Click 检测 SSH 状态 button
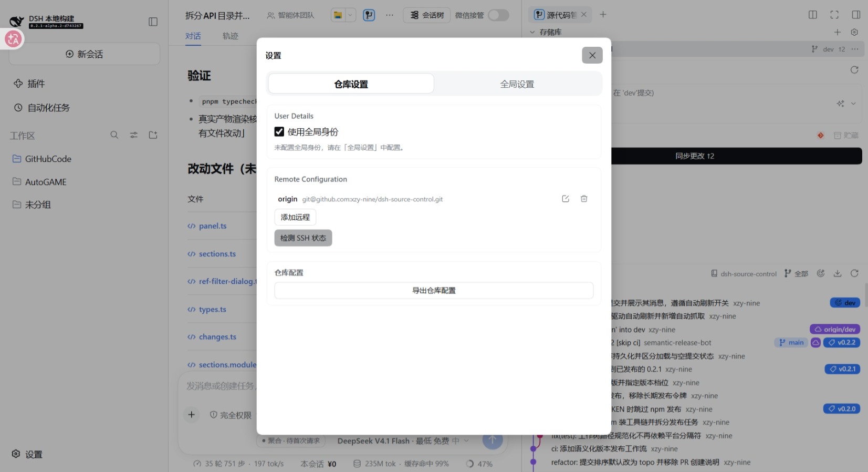This screenshot has width=868, height=472. [x=303, y=238]
